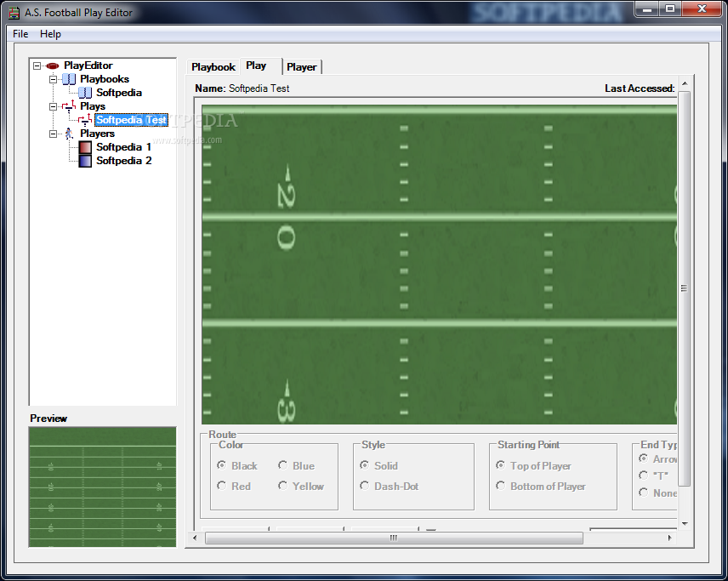The image size is (728, 581).
Task: Click the horizontal scrollbar thumb
Action: tap(394, 538)
